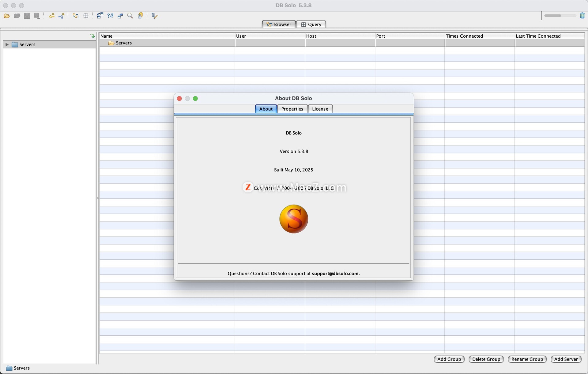Click the open folder icon in Servers table row
Screen dimensions: 588x374
coord(111,43)
